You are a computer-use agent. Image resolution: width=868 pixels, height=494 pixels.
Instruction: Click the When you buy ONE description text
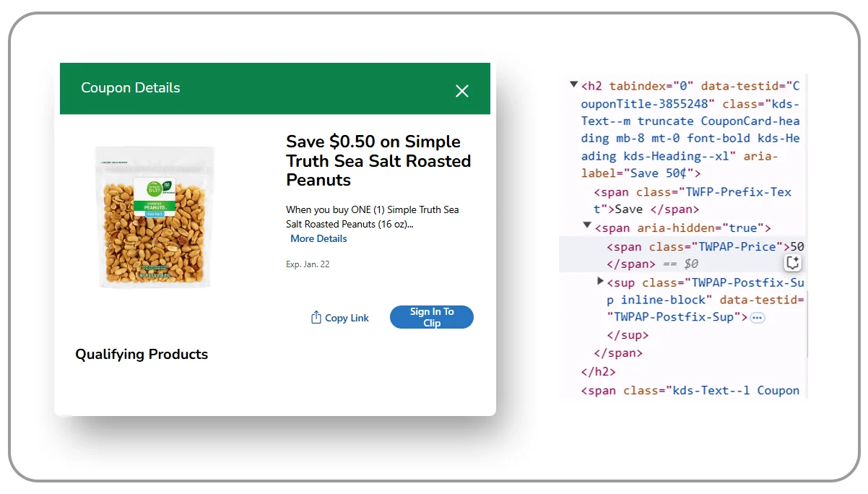pyautogui.click(x=372, y=217)
